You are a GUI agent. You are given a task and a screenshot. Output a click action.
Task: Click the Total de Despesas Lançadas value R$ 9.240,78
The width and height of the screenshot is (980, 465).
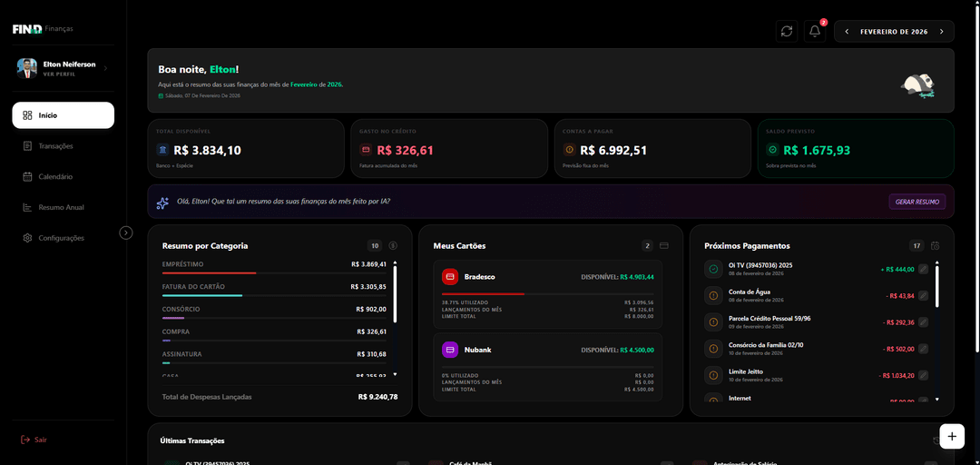(x=377, y=397)
